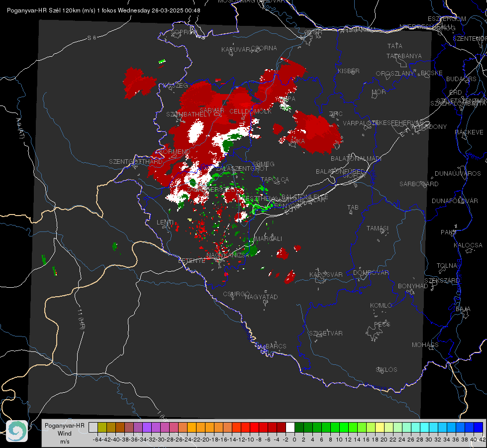Click the LENTI town label

(x=165, y=223)
